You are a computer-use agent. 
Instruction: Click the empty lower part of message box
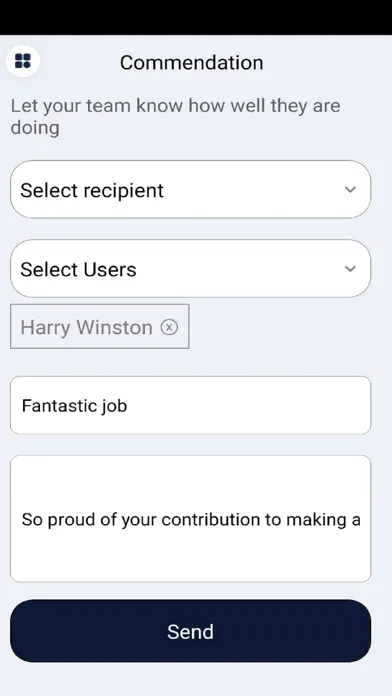click(x=190, y=557)
